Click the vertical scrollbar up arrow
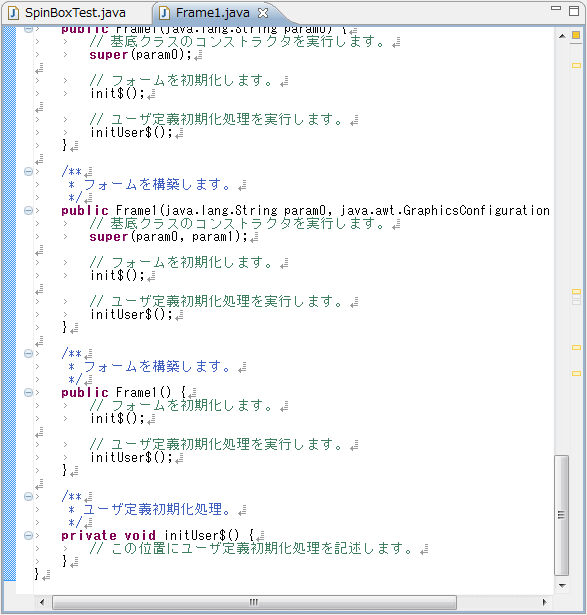The height and width of the screenshot is (615, 587). click(562, 36)
